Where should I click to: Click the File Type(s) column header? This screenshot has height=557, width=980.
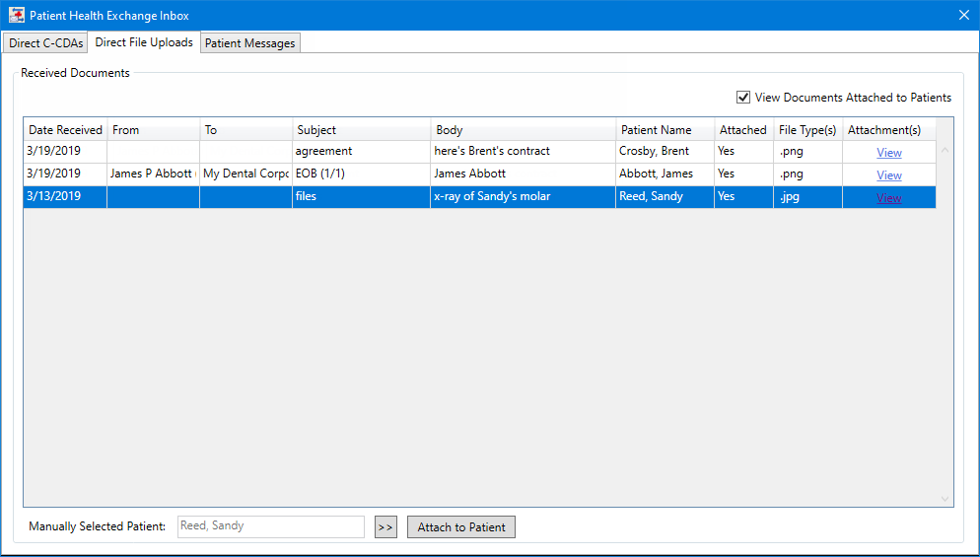click(x=806, y=130)
